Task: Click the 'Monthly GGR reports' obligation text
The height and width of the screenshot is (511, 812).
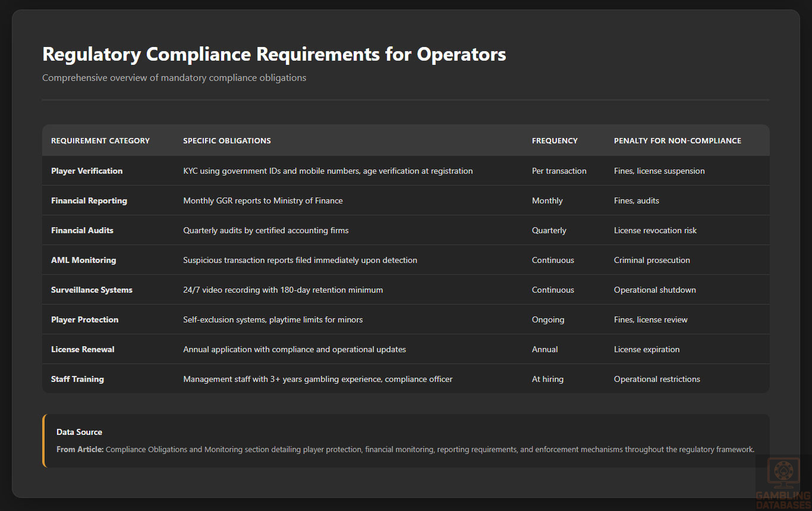Action: click(x=263, y=200)
